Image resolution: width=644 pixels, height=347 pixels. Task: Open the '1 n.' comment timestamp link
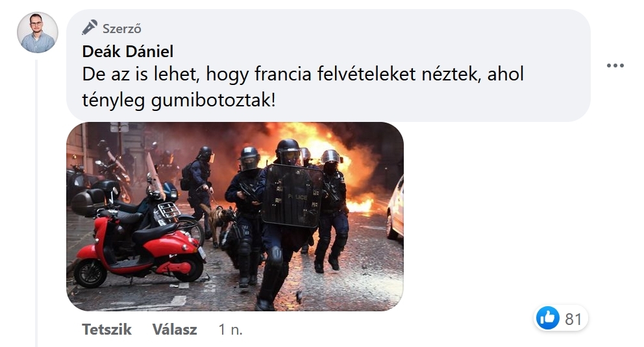[230, 329]
